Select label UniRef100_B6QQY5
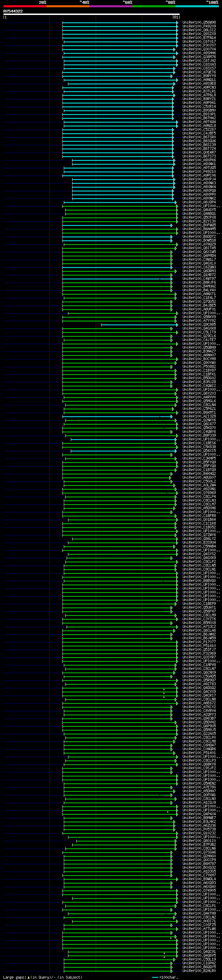 199,967
